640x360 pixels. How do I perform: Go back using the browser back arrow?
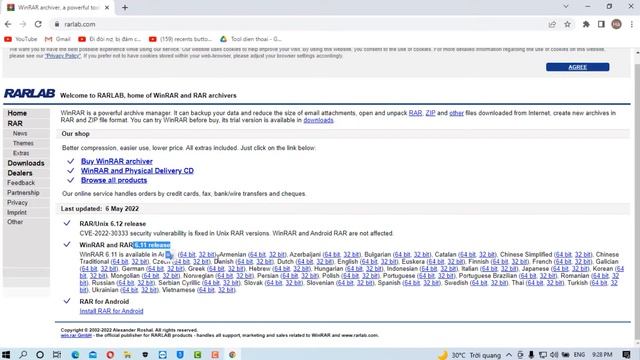(x=8, y=24)
